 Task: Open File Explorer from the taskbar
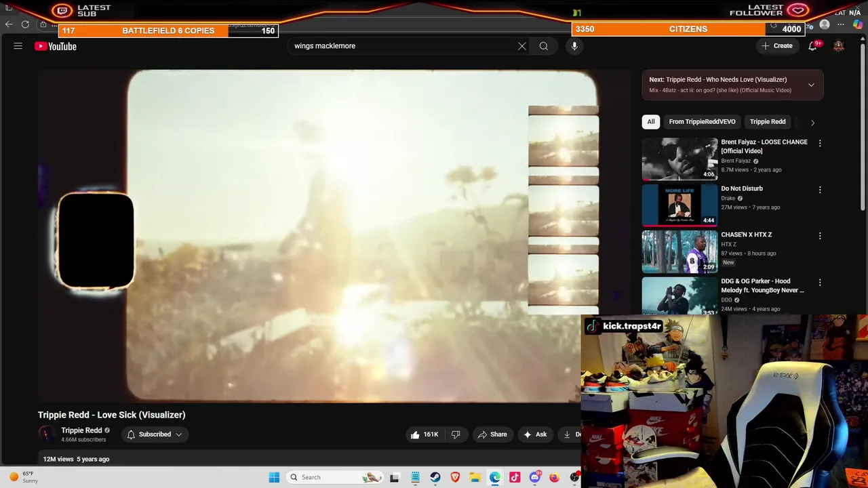click(x=475, y=477)
